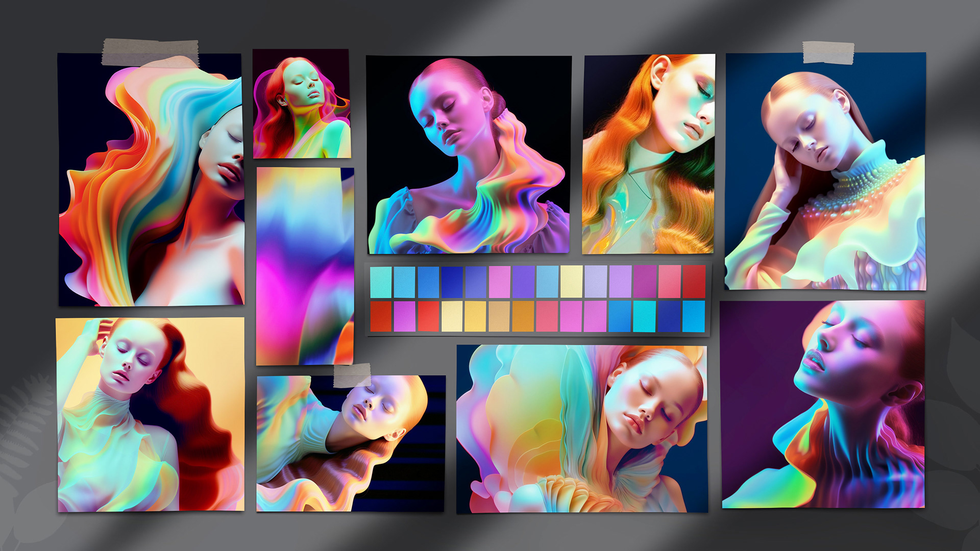Pick the dark blue swatch in the bottom row
Viewport: 980px width, 551px height.
pyautogui.click(x=669, y=316)
